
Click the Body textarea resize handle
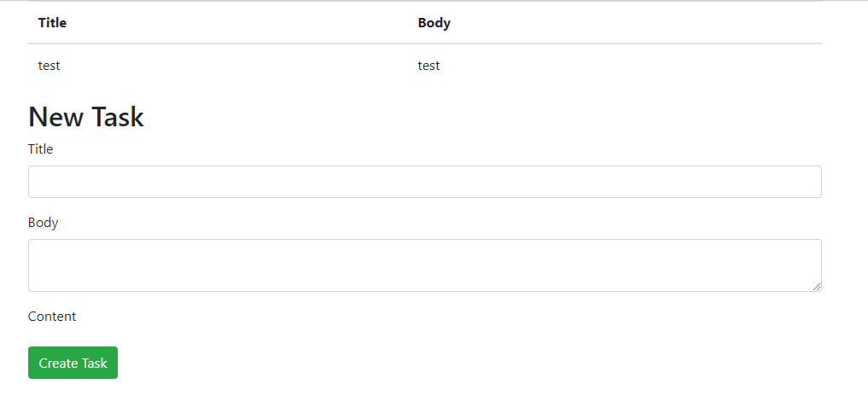click(x=817, y=287)
